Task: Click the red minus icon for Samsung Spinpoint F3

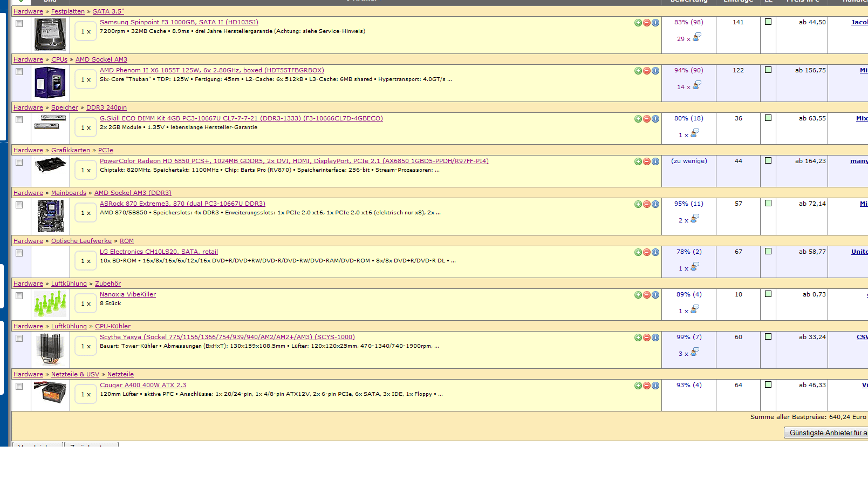Action: click(647, 23)
